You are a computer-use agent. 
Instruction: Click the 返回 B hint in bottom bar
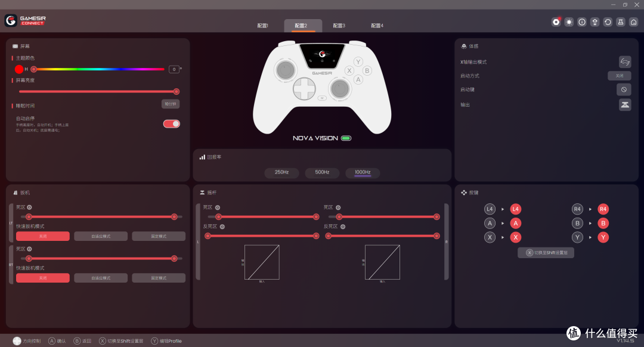point(82,341)
